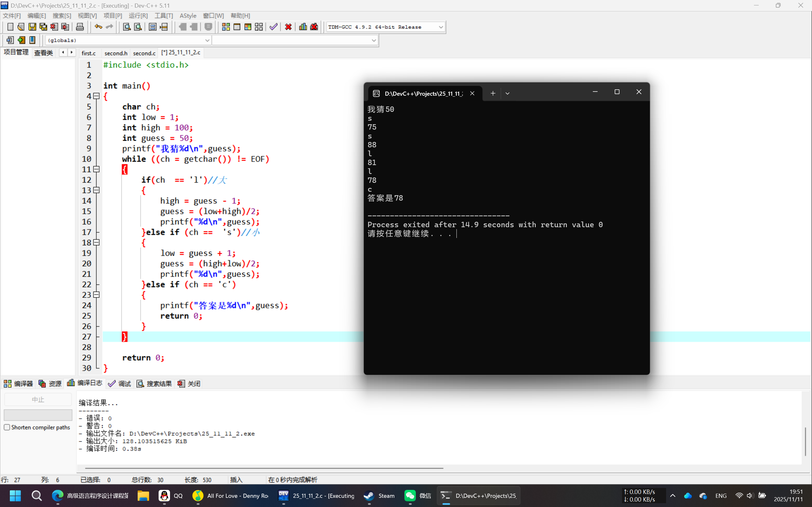Click the Undo arrow icon
The image size is (812, 507).
tap(98, 27)
